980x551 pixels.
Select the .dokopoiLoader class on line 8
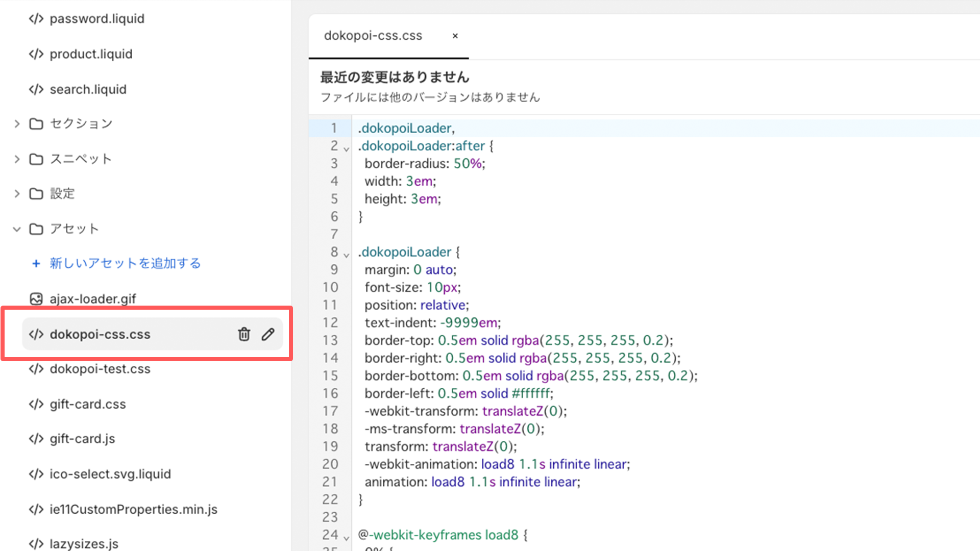point(405,252)
